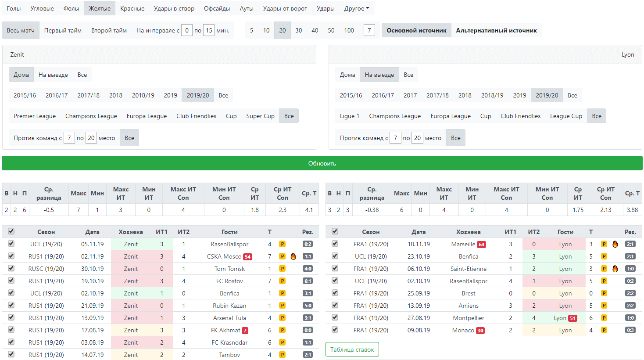Click yellow card icon in Tom Tomsk row
Image resolution: width=644 pixels, height=360 pixels.
pos(283,269)
